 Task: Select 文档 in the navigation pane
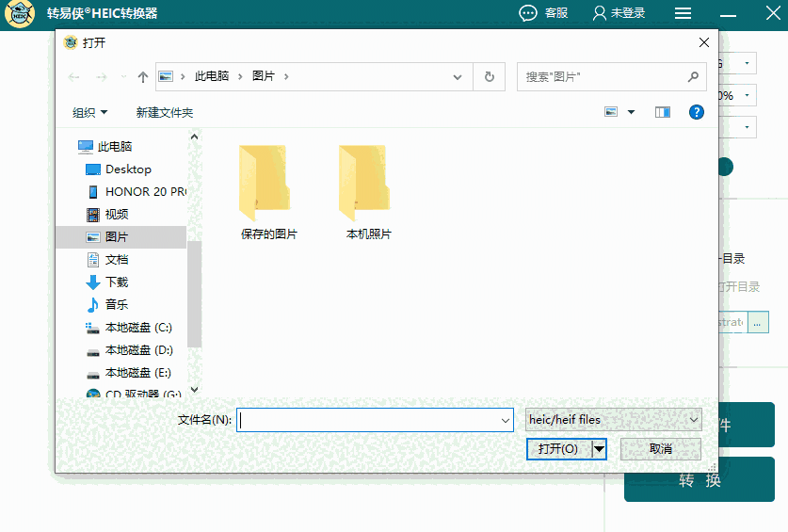click(107, 260)
